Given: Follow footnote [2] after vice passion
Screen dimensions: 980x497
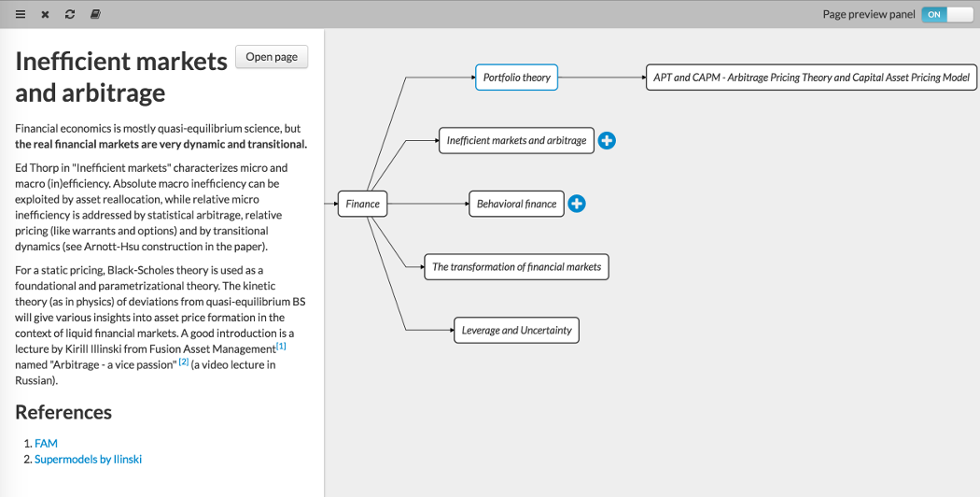Looking at the screenshot, I should click(184, 362).
